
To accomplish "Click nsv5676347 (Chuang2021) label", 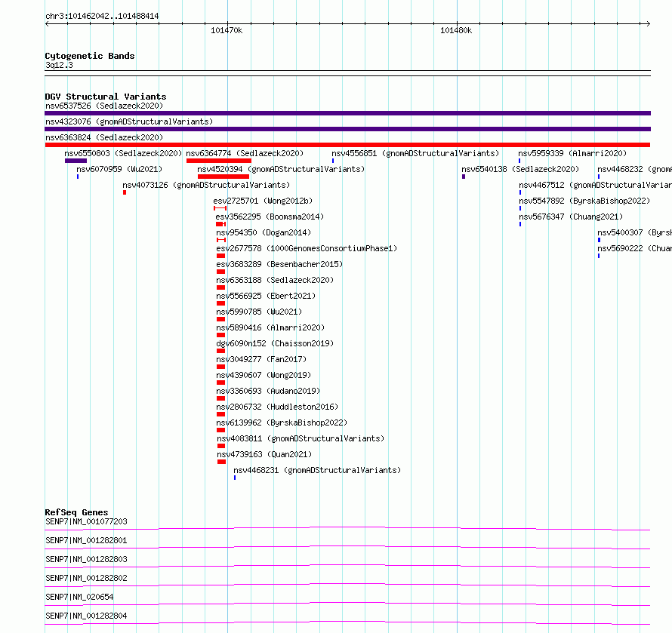I will coord(571,217).
